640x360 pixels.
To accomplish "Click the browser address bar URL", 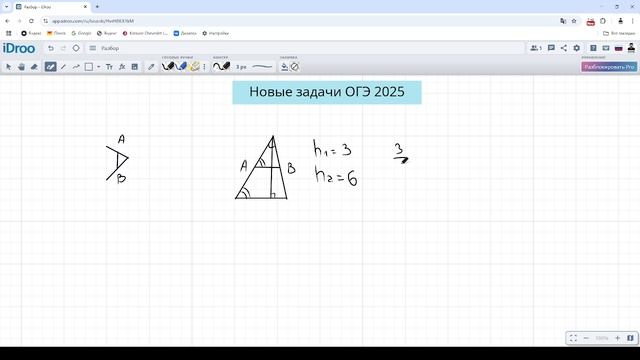I will (93, 21).
